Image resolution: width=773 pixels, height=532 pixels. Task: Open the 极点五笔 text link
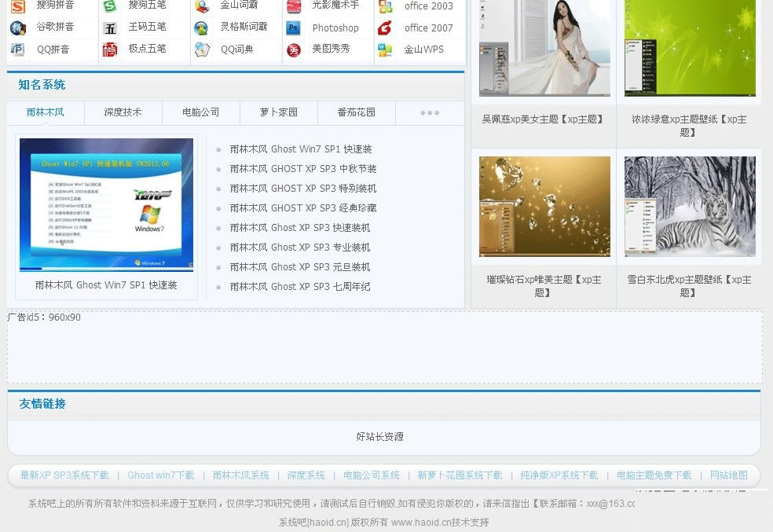tap(147, 48)
